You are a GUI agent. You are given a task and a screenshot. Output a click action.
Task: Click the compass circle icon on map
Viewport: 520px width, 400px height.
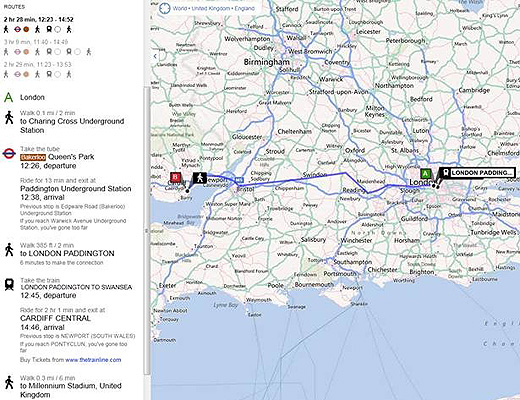[x=164, y=8]
